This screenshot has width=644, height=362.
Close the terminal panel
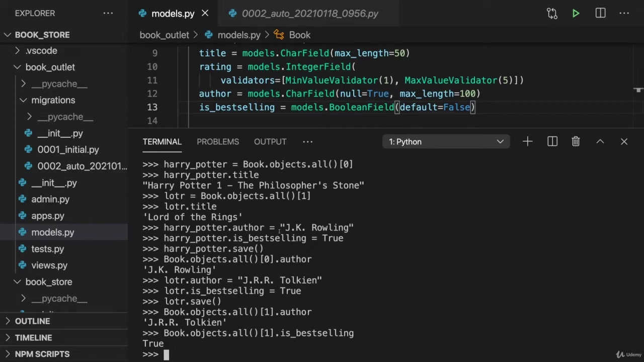click(624, 142)
